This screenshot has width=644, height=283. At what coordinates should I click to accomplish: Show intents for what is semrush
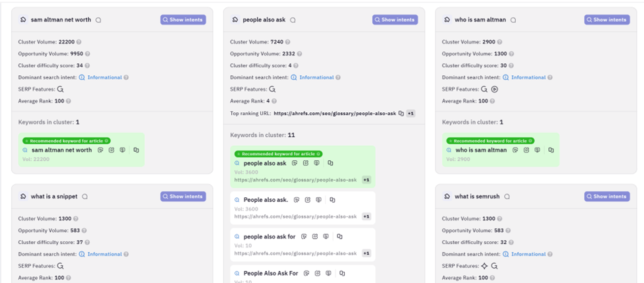coord(607,197)
